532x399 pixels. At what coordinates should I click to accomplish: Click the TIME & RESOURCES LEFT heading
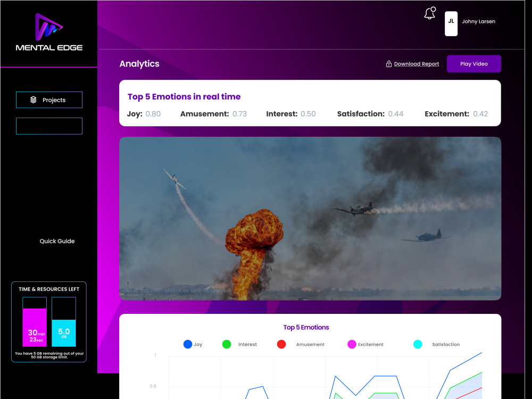pos(49,289)
